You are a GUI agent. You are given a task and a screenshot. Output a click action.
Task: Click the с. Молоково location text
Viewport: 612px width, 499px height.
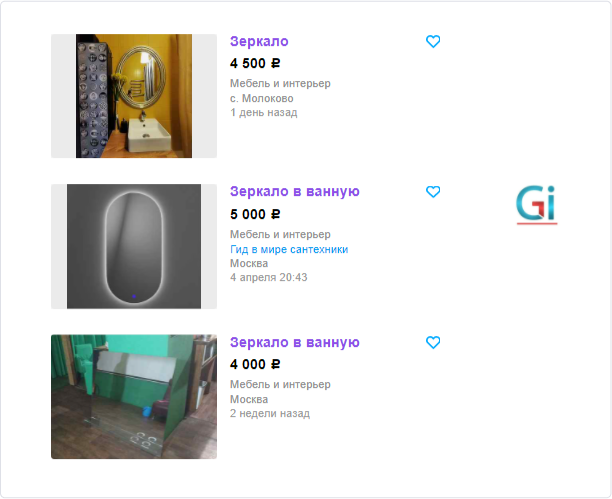(262, 98)
